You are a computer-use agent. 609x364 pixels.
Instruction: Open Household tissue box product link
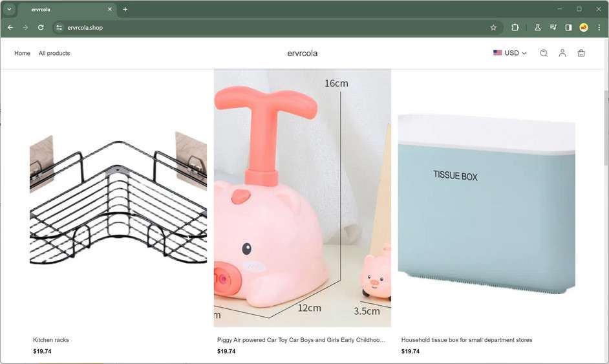coord(467,340)
